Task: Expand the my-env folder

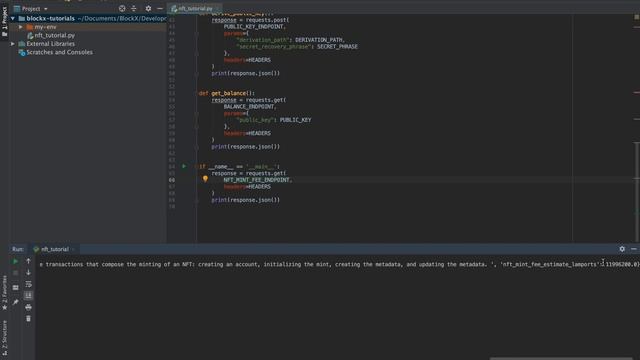Action: click(20, 27)
